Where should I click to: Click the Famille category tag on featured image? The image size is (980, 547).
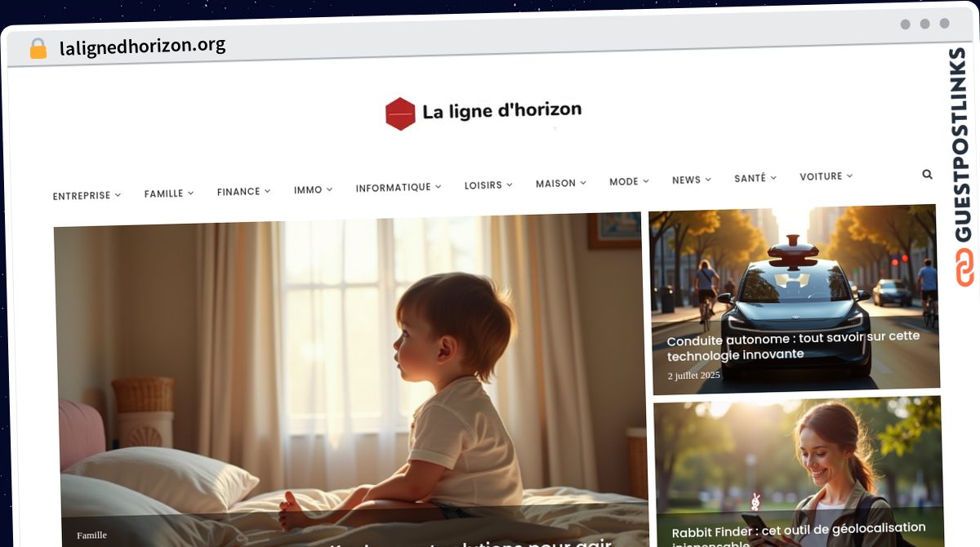click(91, 535)
